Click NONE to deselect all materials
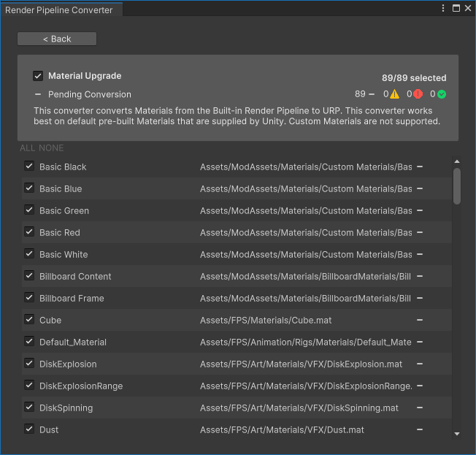The width and height of the screenshot is (476, 455). [51, 148]
